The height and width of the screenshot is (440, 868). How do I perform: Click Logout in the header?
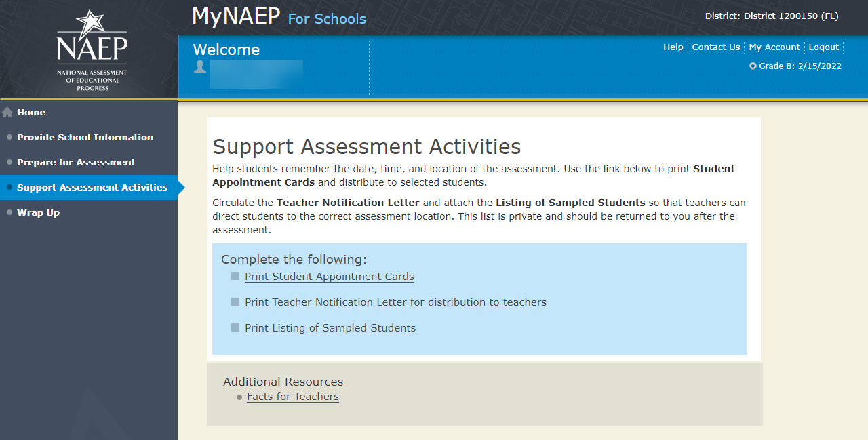[x=824, y=47]
